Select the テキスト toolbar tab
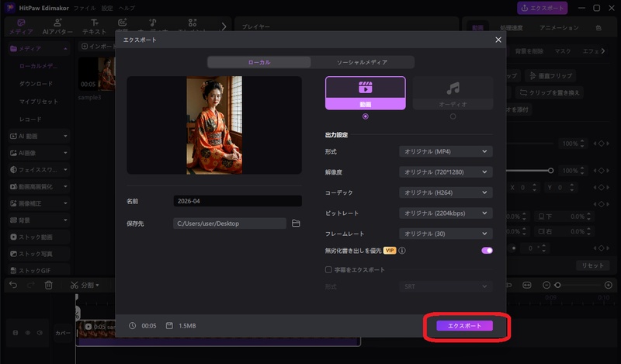Viewport: 621px width, 364px height. (x=94, y=26)
